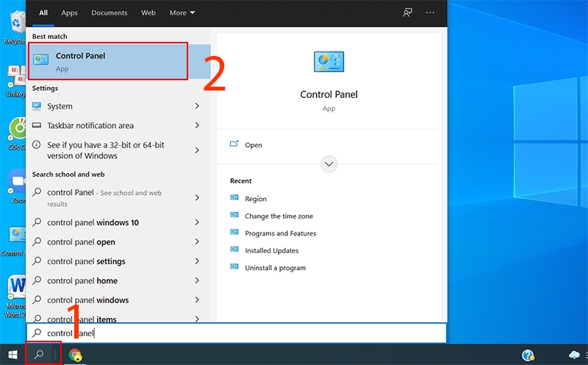Expand the control panel open arrow

pos(197,241)
